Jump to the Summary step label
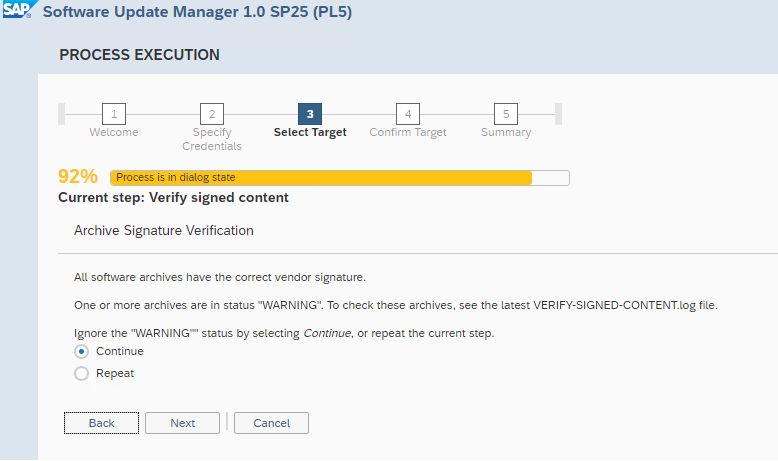The image size is (778, 461). click(x=506, y=133)
